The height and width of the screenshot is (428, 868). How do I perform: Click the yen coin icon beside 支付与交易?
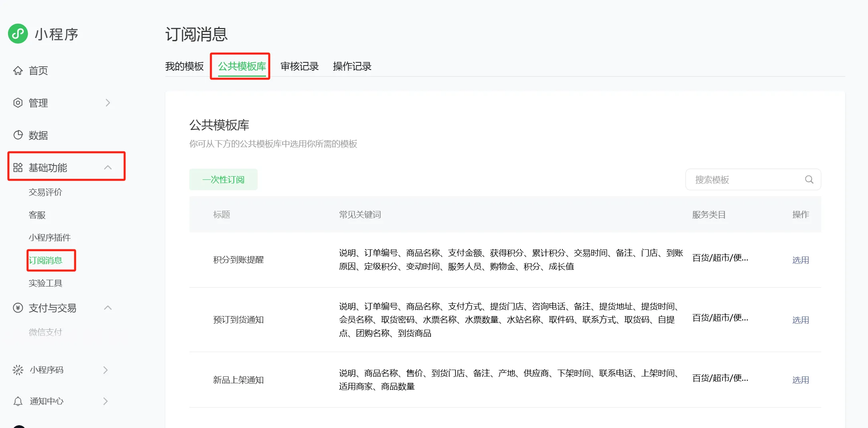pyautogui.click(x=18, y=308)
